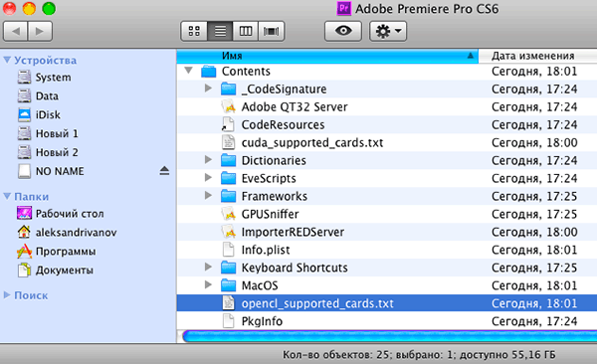The image size is (597, 364).
Task: Sort by the Дата изменения column header
Action: click(537, 56)
